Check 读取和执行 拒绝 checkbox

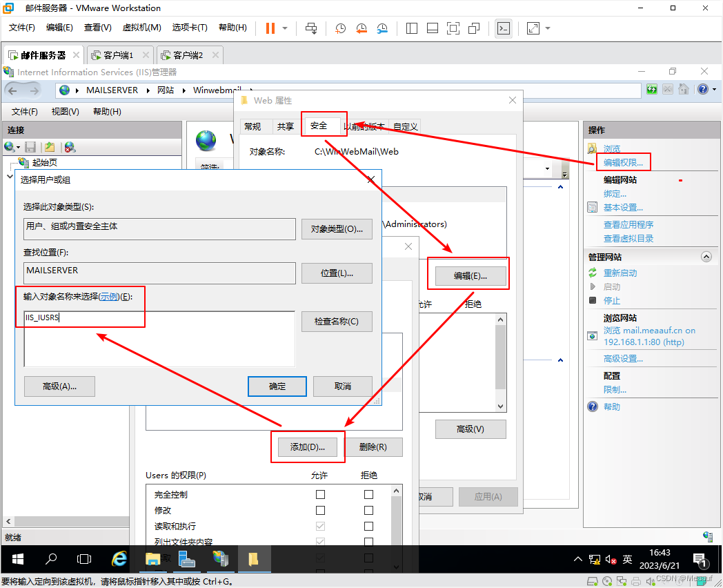(368, 526)
